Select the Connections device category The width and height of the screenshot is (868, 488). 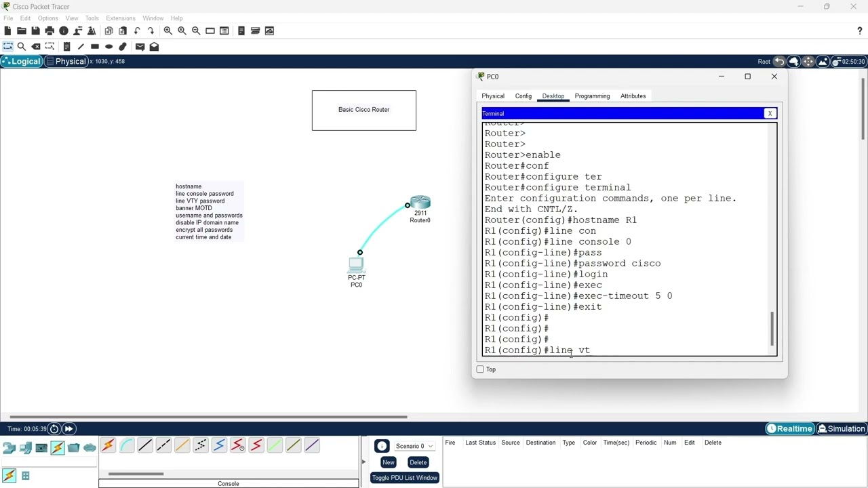click(x=58, y=447)
